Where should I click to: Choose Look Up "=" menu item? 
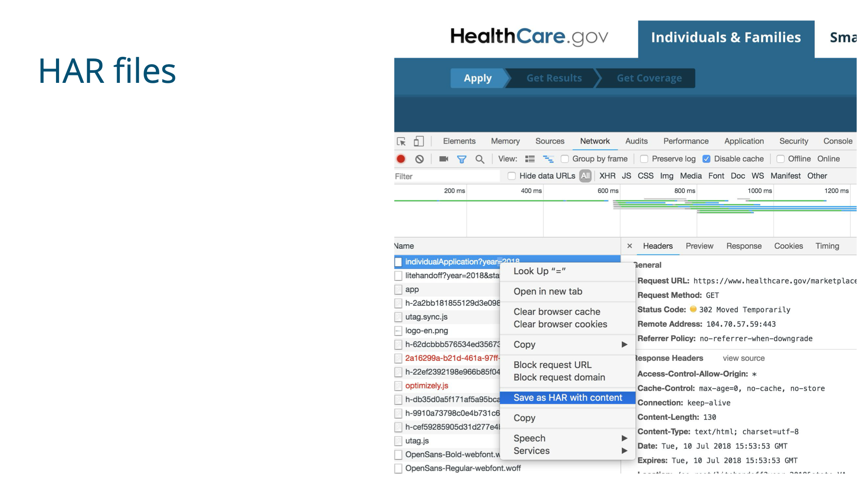[x=568, y=271]
